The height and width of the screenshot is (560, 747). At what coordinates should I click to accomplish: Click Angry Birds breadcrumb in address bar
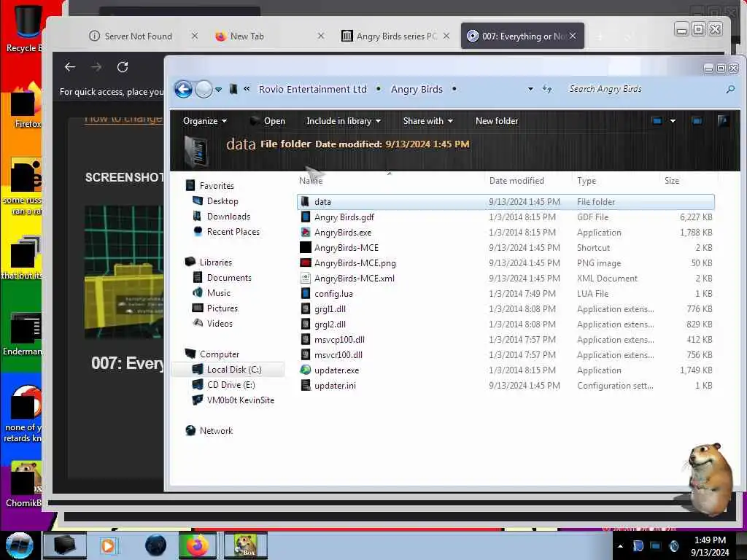click(417, 89)
